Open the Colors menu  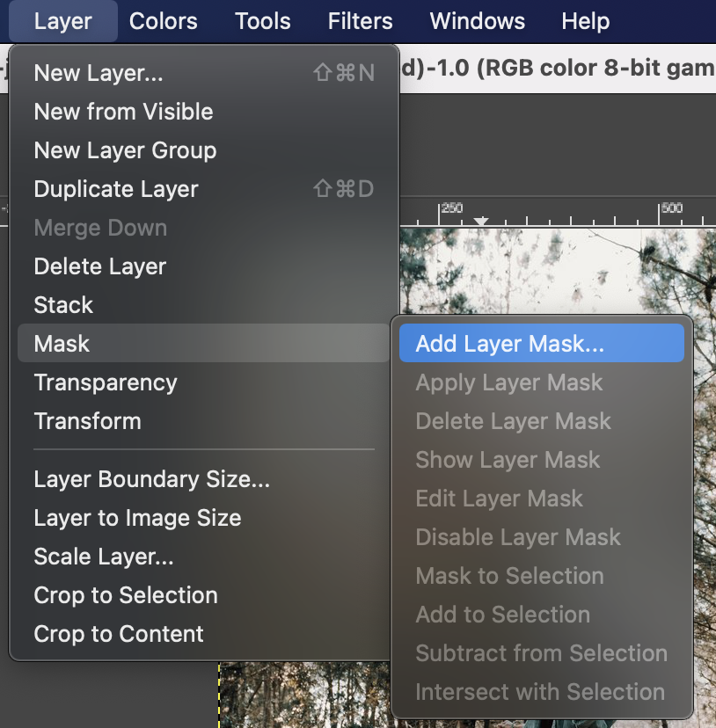tap(163, 21)
